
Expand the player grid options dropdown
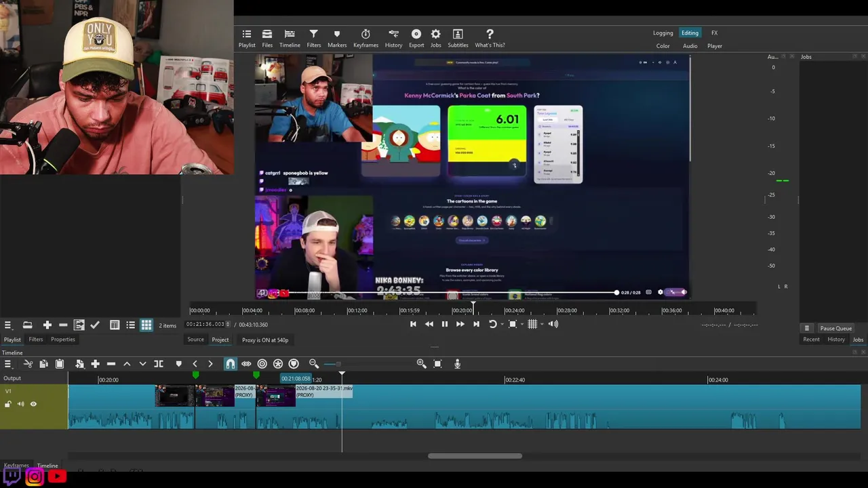(541, 324)
